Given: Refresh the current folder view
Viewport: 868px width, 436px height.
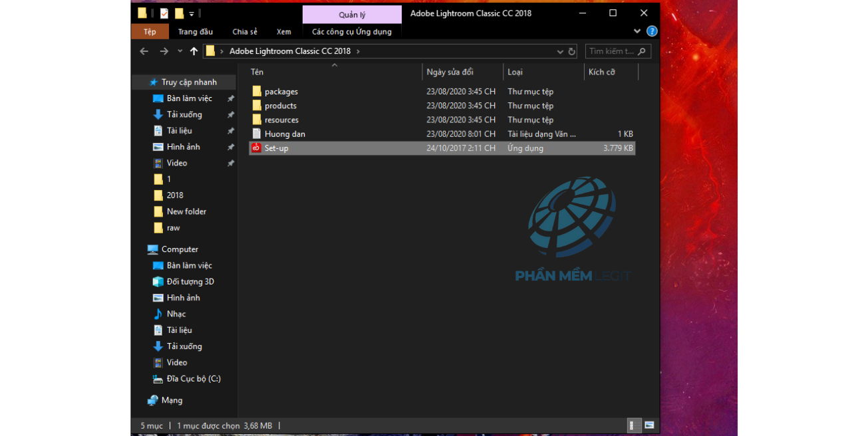Looking at the screenshot, I should click(571, 51).
